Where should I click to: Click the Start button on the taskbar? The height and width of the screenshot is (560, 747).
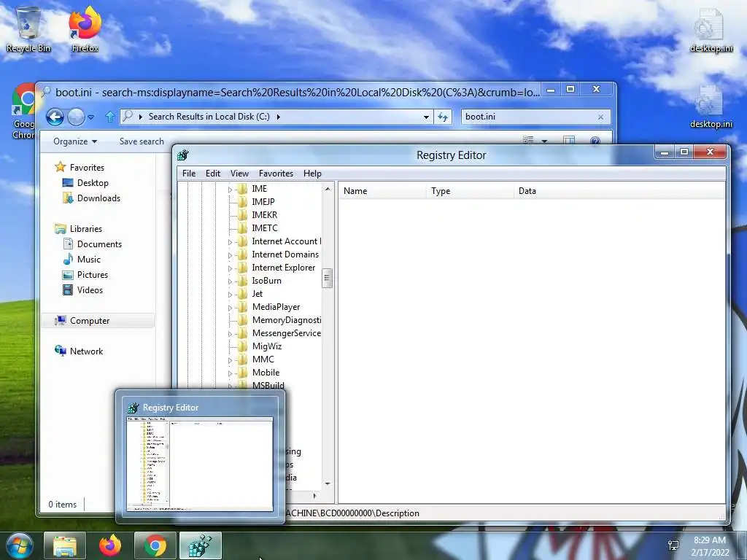click(x=20, y=545)
